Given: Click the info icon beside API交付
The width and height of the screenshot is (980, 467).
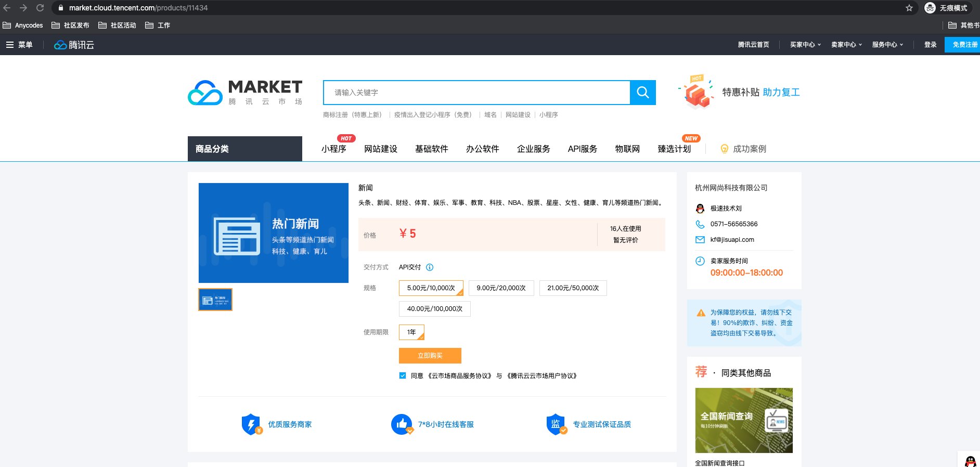Looking at the screenshot, I should (430, 267).
